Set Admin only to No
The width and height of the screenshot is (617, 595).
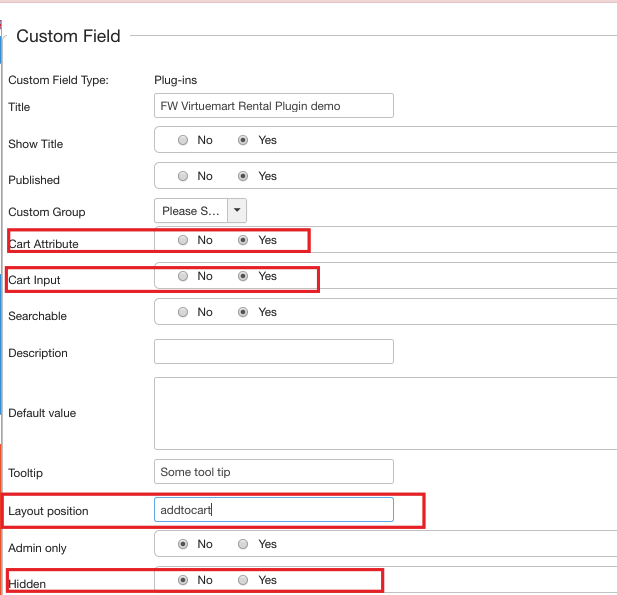(183, 544)
